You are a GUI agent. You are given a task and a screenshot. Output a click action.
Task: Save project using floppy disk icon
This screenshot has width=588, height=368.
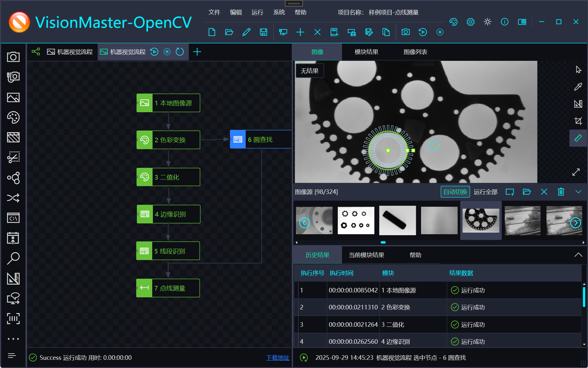tap(263, 32)
